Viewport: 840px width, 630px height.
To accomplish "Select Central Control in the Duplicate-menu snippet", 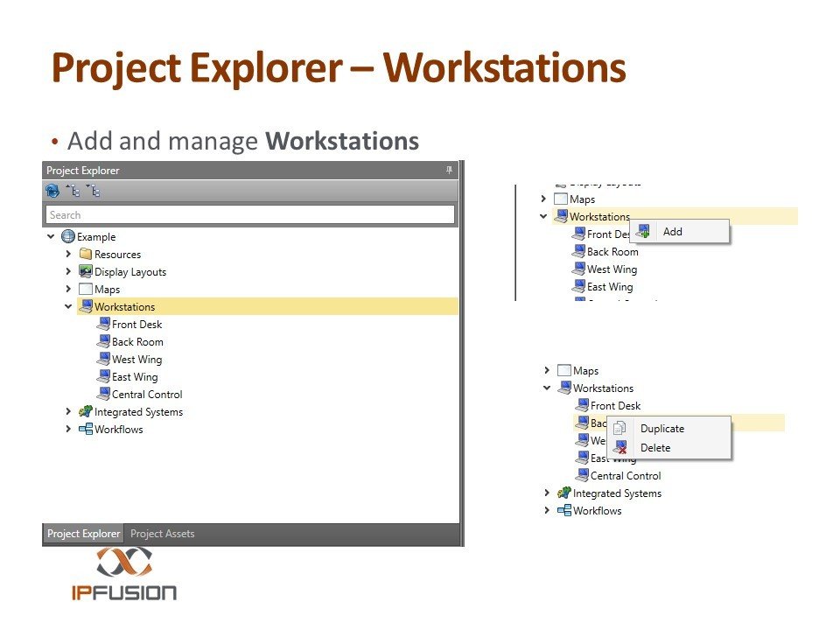I will pyautogui.click(x=626, y=476).
